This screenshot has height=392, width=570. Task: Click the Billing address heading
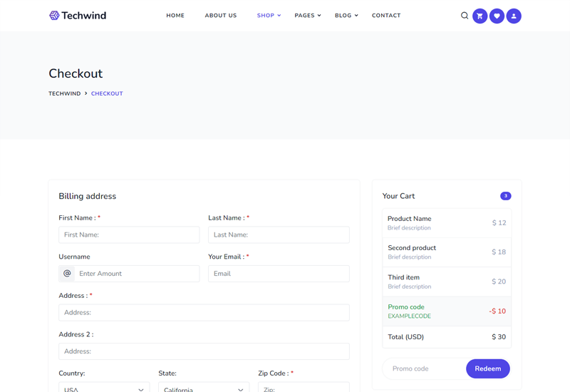[88, 197]
